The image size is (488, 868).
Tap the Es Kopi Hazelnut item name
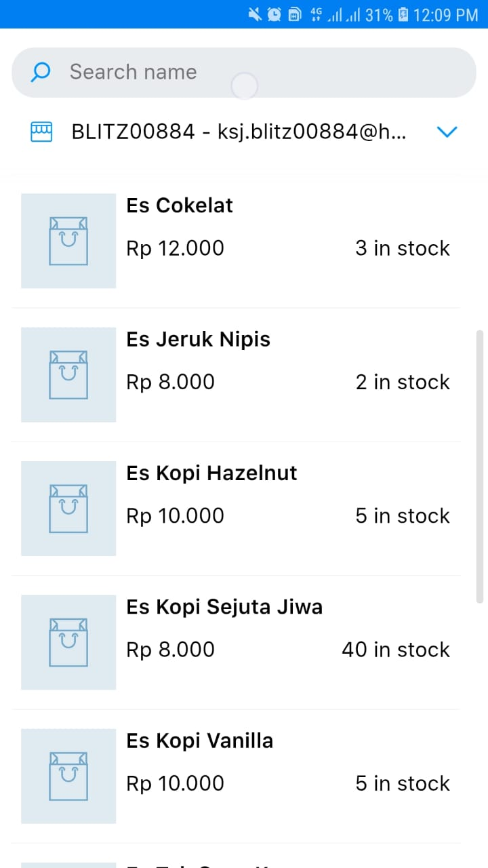211,473
